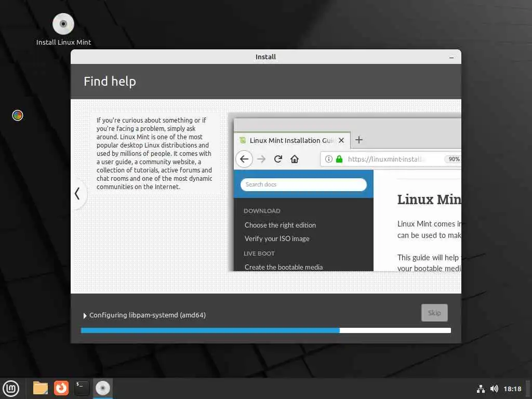Reload the page in the slide's browser
This screenshot has width=532, height=399.
coord(278,159)
